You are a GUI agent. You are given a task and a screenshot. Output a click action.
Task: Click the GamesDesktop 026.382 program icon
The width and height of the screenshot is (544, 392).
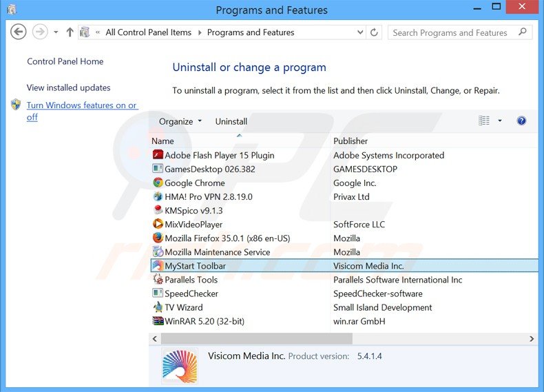coord(158,169)
